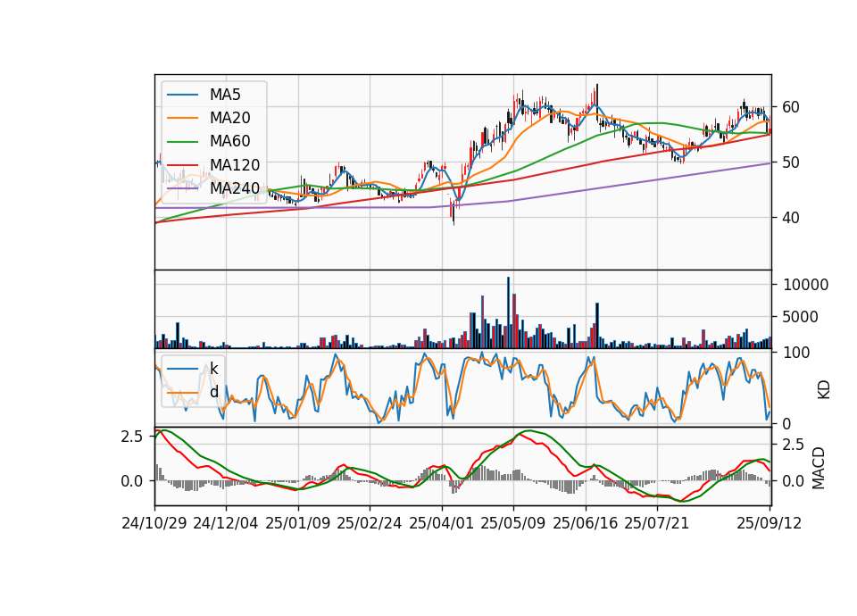Click the k legend label in KD panel
This screenshot has width=857, height=616.
[213, 369]
